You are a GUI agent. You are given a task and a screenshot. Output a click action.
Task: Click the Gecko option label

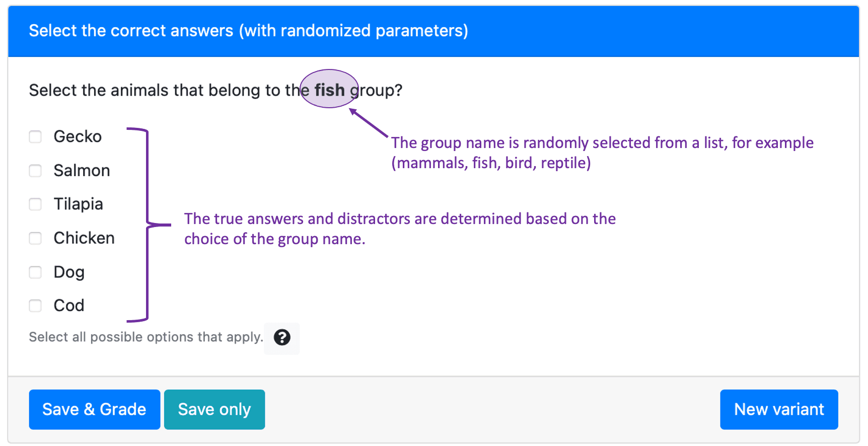pyautogui.click(x=78, y=136)
